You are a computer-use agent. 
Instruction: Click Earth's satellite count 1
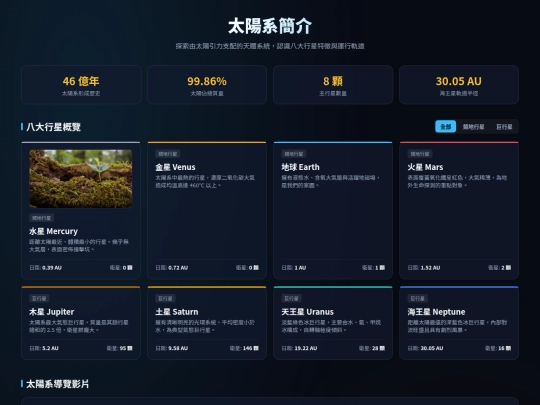380,268
